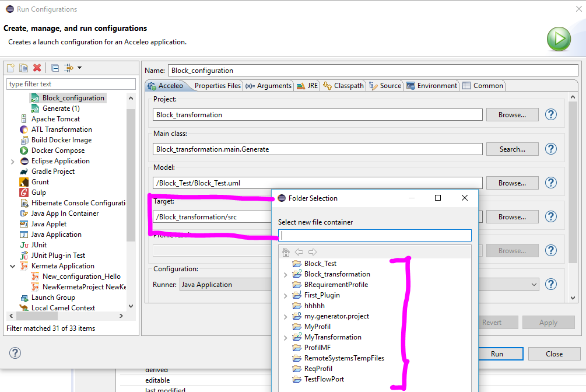Select Java Application in the list
This screenshot has height=392, width=586.
[56, 235]
